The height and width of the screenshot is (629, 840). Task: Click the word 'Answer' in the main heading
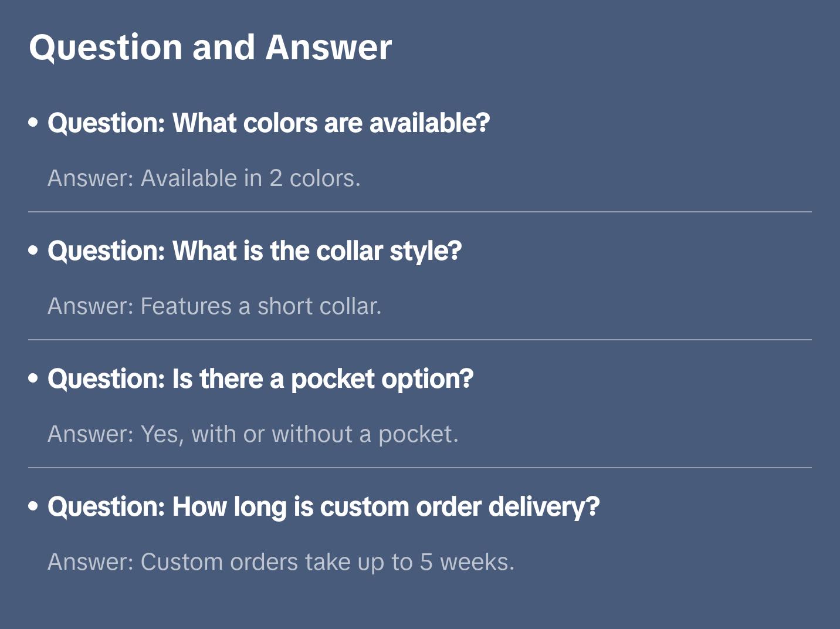pos(328,48)
